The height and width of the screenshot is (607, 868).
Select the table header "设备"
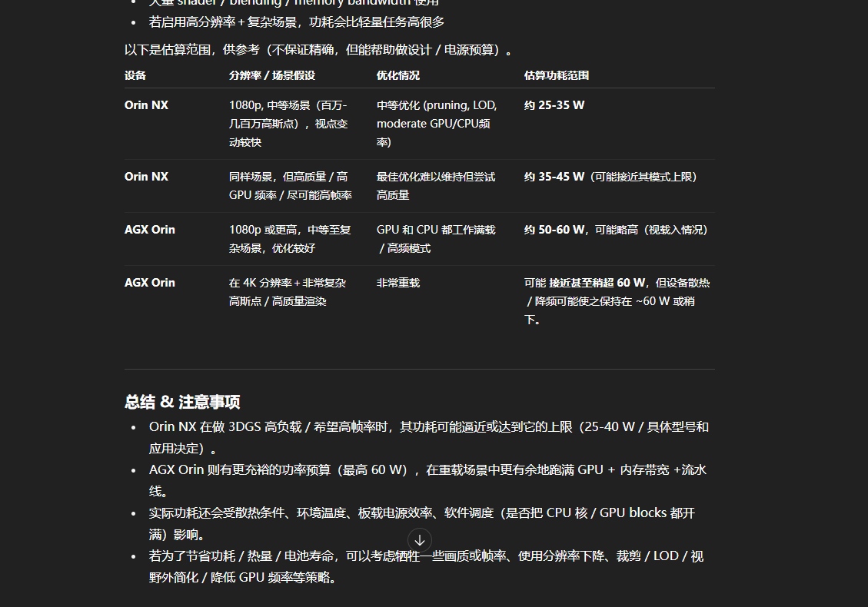135,75
